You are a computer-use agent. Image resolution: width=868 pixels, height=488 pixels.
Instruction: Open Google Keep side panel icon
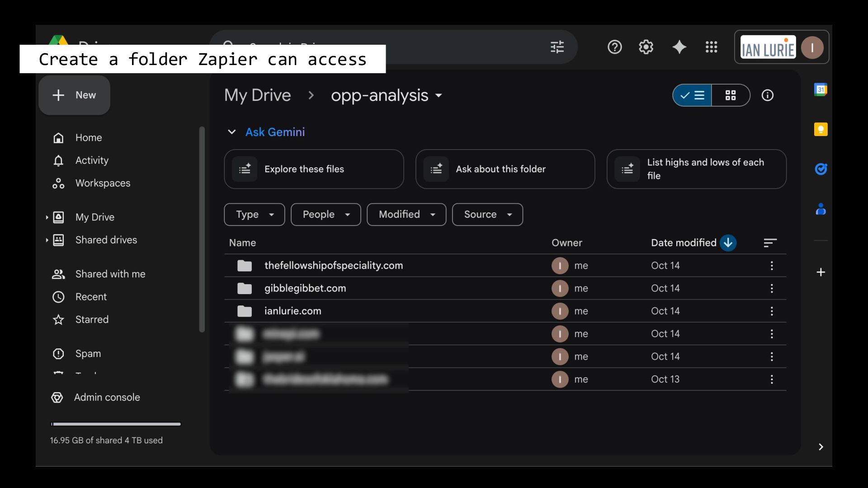tap(821, 130)
